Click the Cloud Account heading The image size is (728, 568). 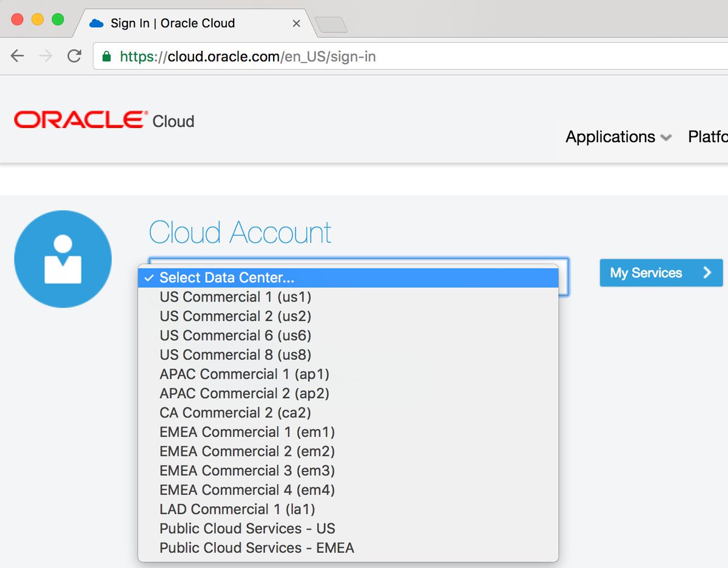[240, 232]
